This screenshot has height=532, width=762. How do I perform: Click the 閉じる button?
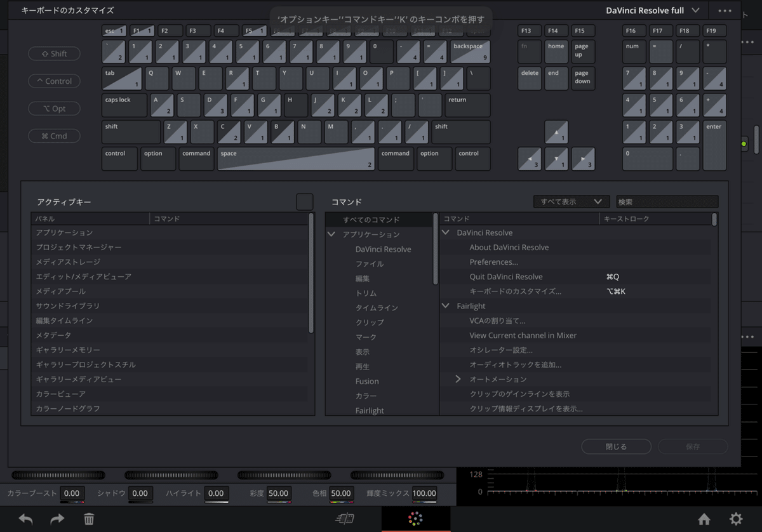(x=616, y=446)
